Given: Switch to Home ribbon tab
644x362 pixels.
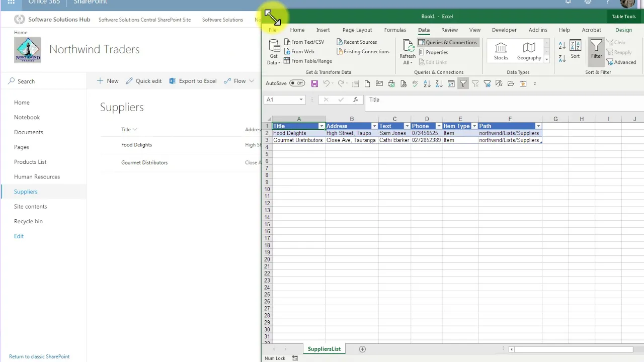Looking at the screenshot, I should 297,30.
